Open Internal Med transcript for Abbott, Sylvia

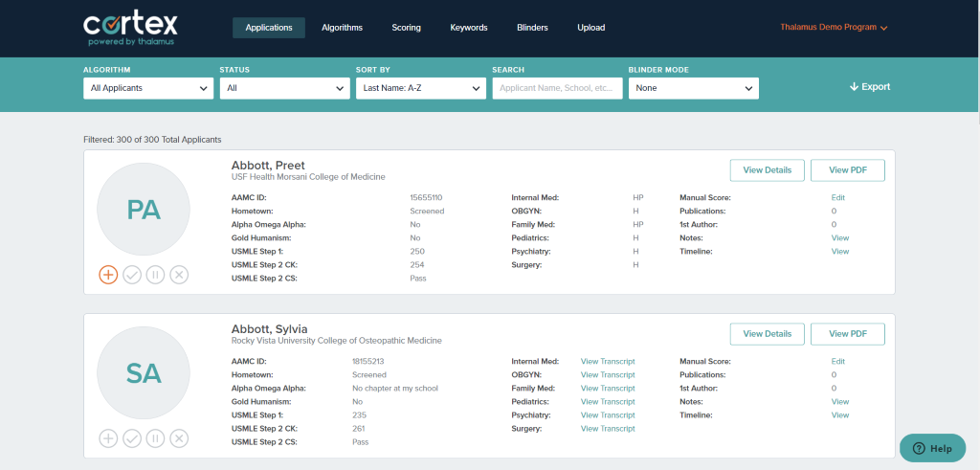pyautogui.click(x=608, y=361)
